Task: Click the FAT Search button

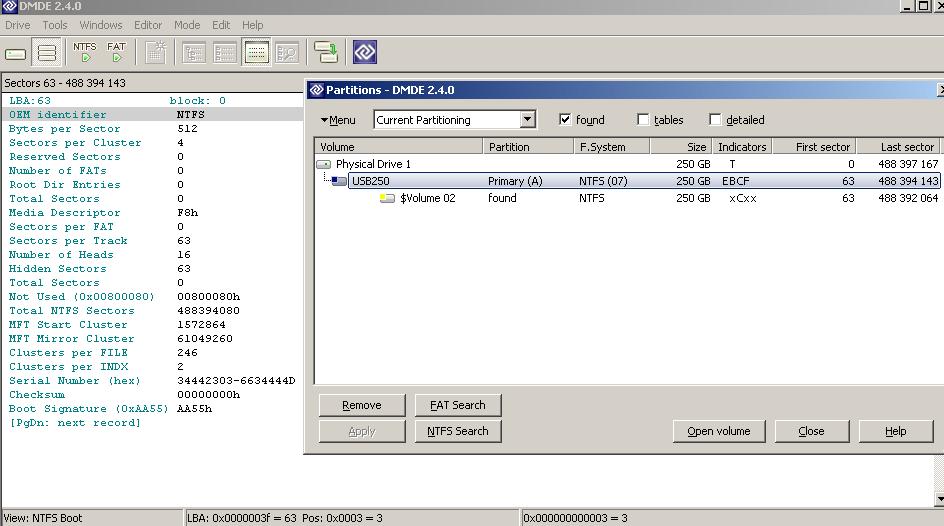Action: [458, 405]
